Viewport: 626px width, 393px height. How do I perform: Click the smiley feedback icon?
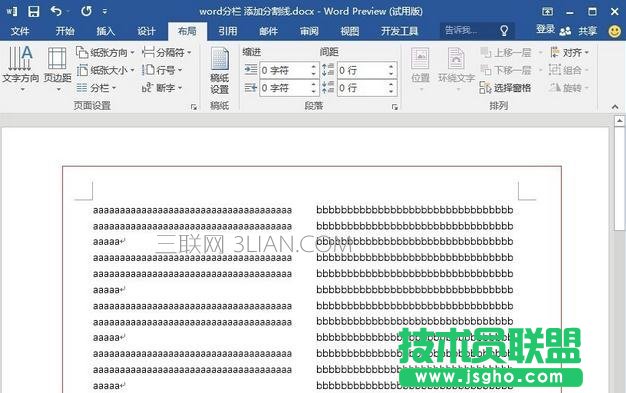pyautogui.click(x=615, y=31)
